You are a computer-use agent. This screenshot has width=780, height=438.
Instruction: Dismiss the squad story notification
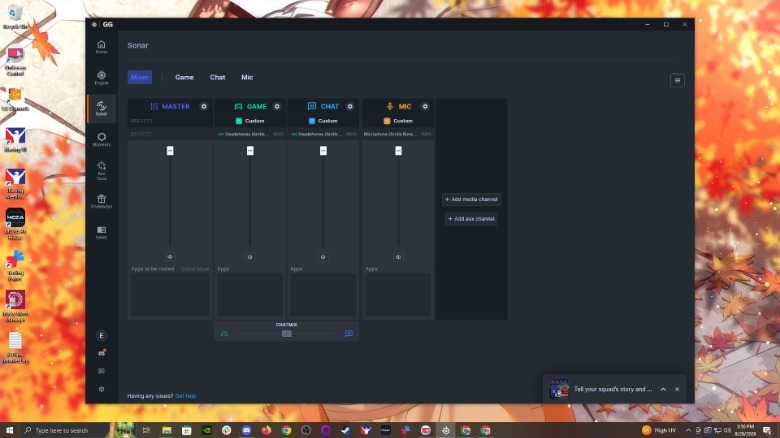(677, 389)
